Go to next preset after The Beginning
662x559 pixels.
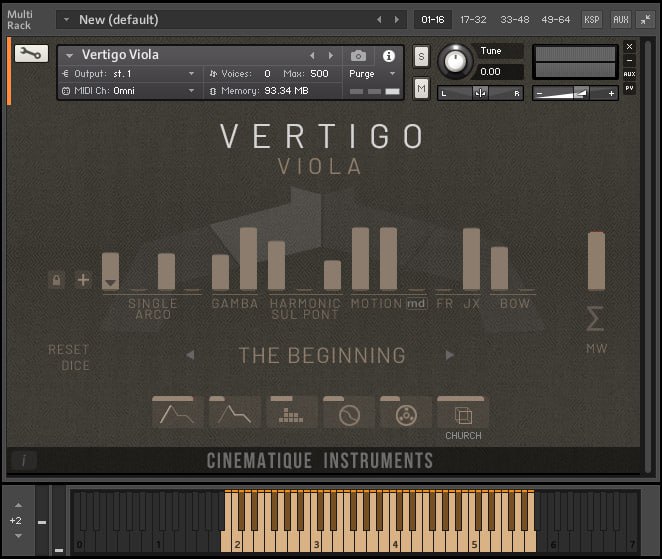[450, 355]
